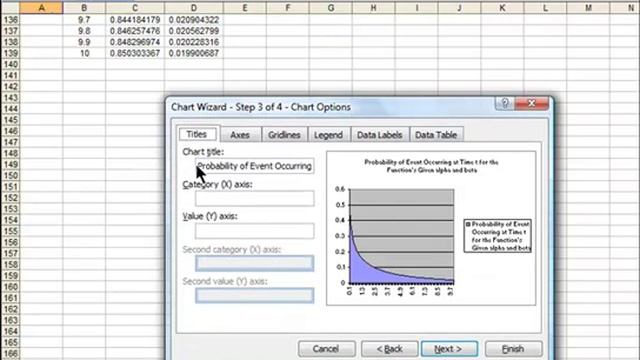Viewport: 640px width, 360px height.
Task: Select column B header
Action: tap(84, 8)
